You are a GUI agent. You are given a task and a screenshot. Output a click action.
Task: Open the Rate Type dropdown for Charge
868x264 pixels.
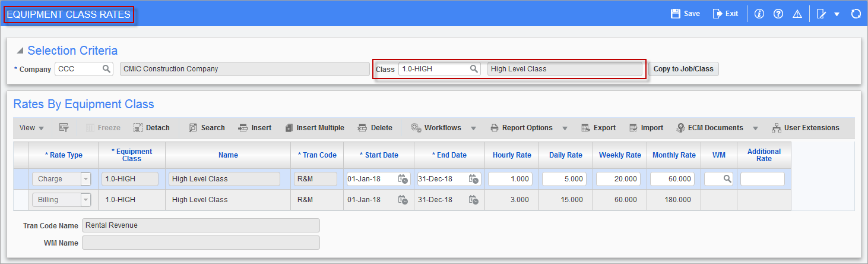pos(85,179)
